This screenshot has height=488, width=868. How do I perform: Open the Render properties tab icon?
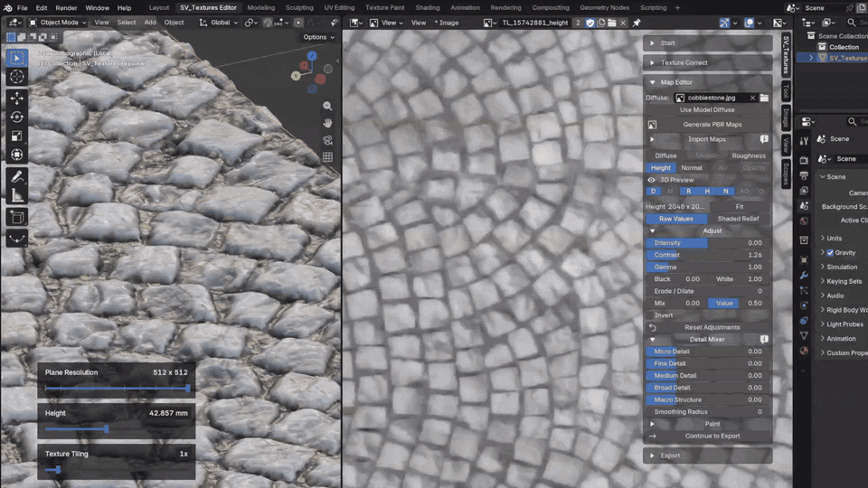pos(804,160)
